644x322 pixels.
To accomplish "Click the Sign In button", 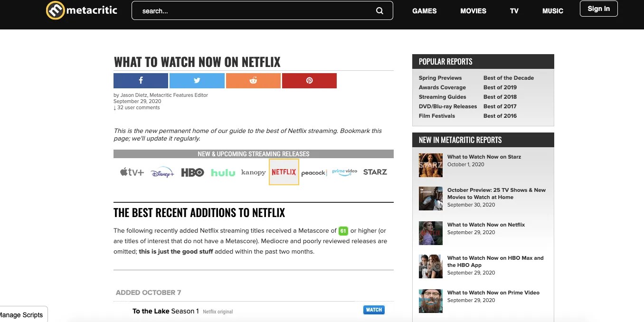I will click(x=598, y=9).
